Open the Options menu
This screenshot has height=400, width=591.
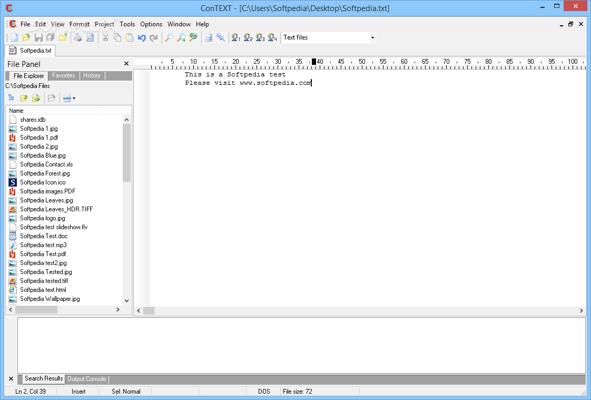pos(151,24)
